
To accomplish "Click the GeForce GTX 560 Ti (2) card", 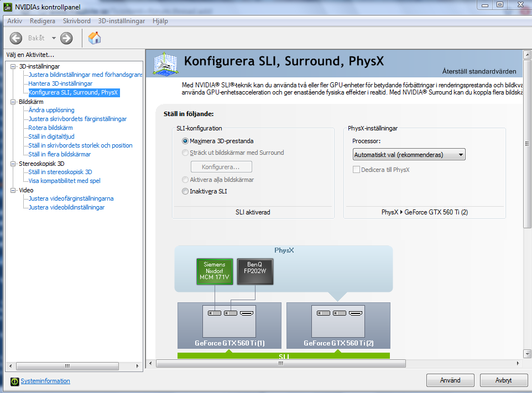I will coord(338,326).
